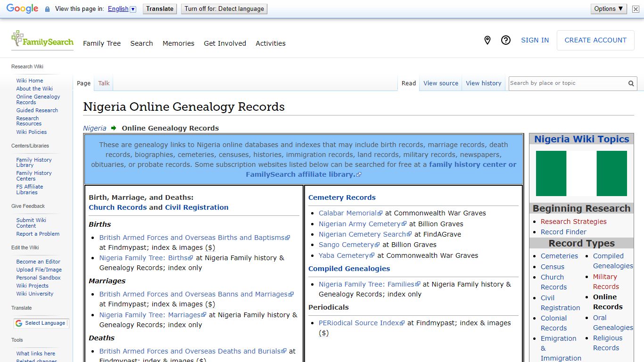Image resolution: width=644 pixels, height=362 pixels.
Task: Open Family History Centers link
Action: [x=34, y=176]
